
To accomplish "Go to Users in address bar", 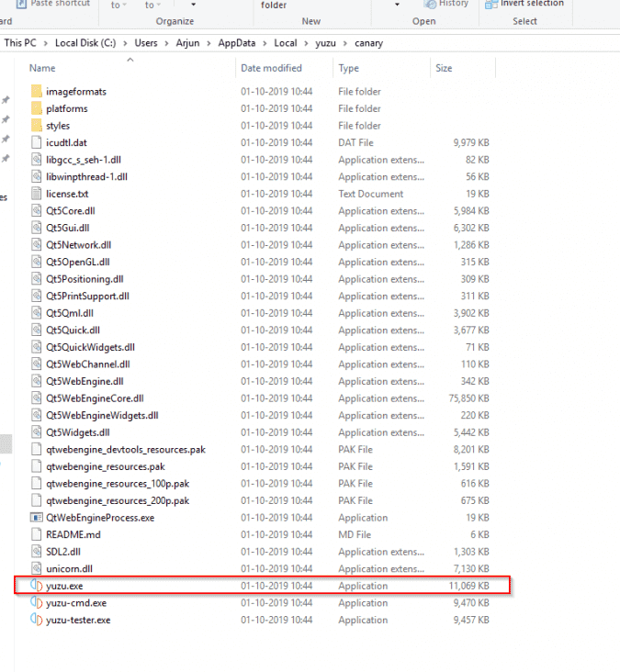I will [x=146, y=43].
